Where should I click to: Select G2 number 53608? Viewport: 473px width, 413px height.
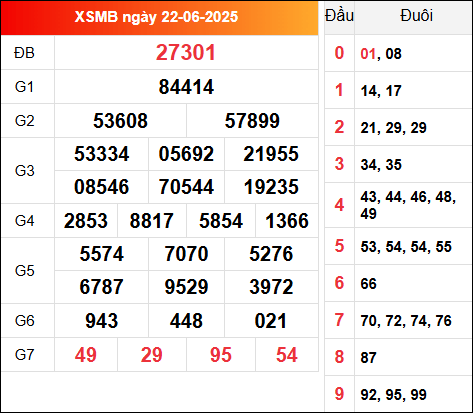(x=120, y=121)
